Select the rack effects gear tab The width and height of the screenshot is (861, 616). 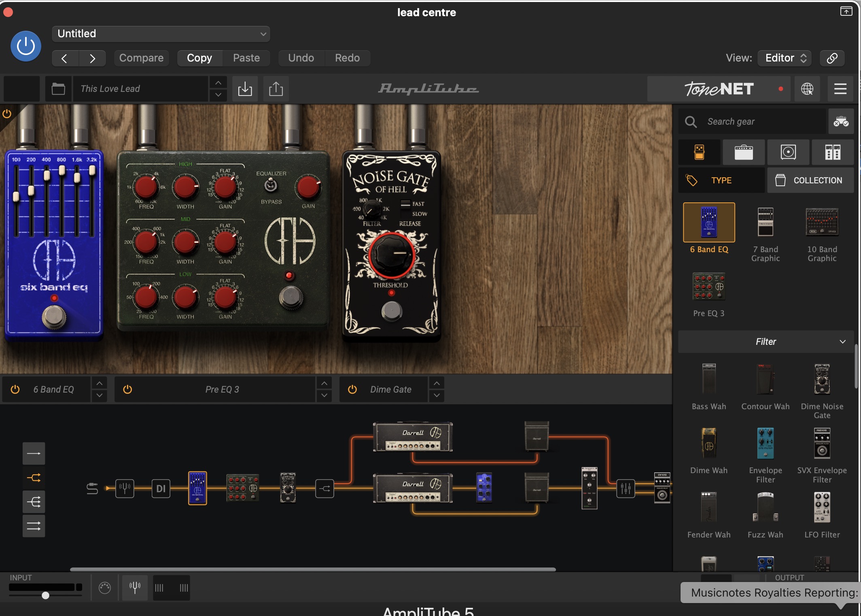pos(833,152)
